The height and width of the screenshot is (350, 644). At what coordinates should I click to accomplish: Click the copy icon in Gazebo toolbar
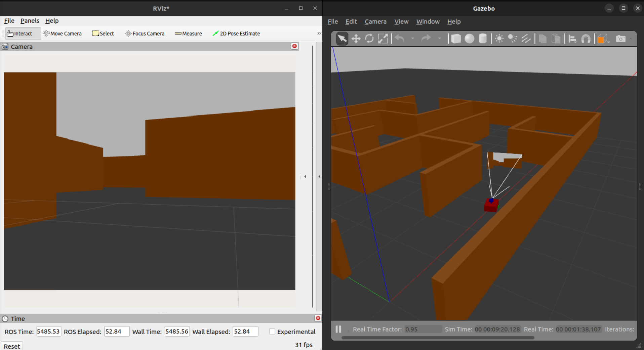point(542,39)
